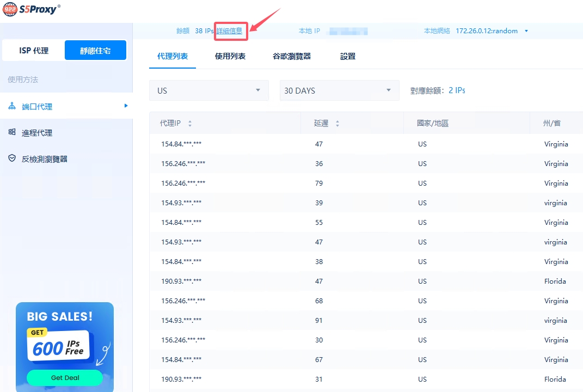Click the 詳細信息 link

[x=229, y=31]
